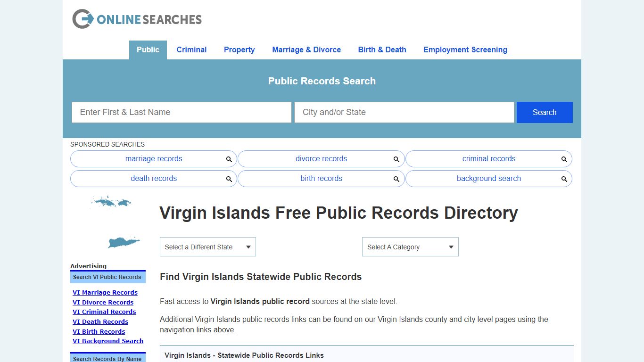This screenshot has width=644, height=362.
Task: Open the Select A Category dropdown
Action: click(410, 247)
